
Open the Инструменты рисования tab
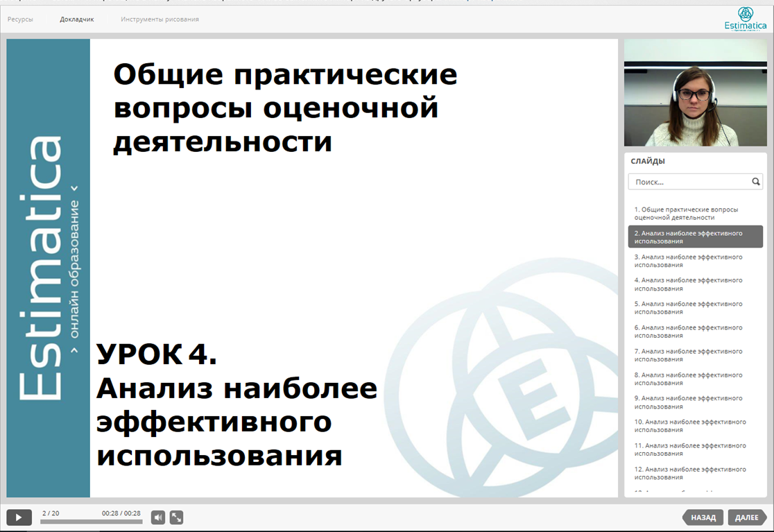coord(160,19)
